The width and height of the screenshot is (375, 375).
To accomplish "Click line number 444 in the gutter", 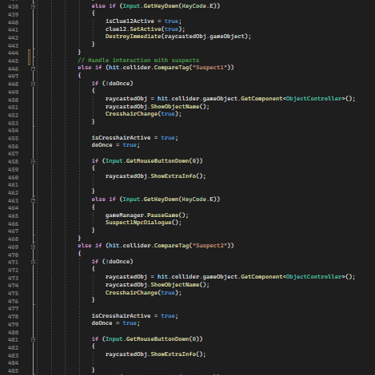I will click(13, 53).
